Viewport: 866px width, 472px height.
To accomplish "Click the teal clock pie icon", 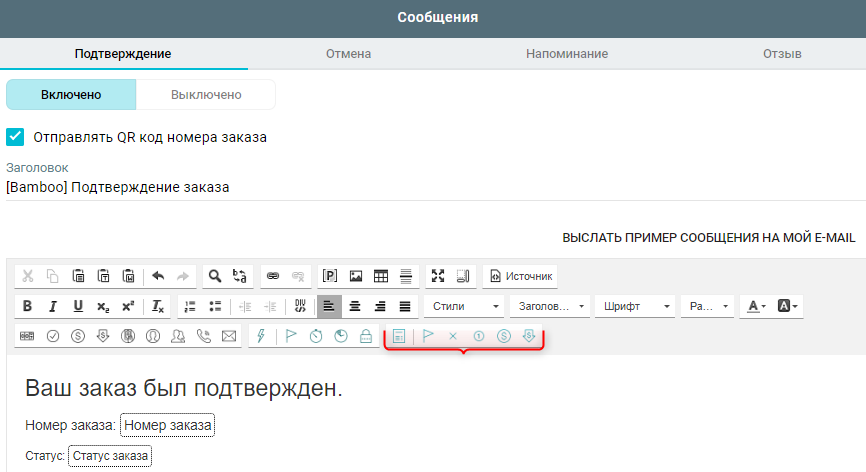I will click(x=341, y=336).
